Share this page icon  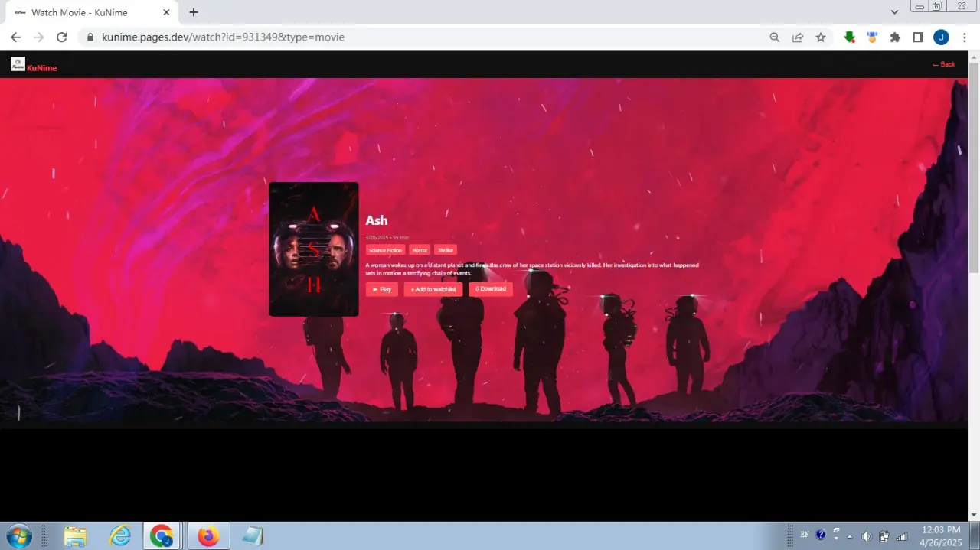(798, 37)
